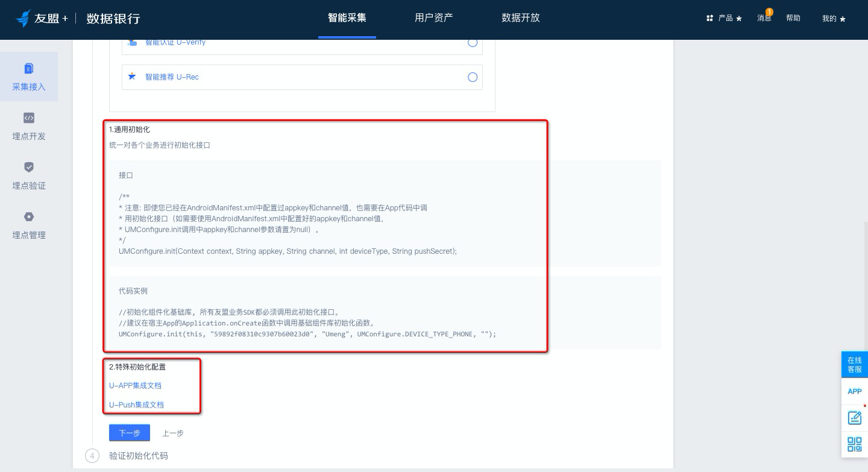Image resolution: width=868 pixels, height=472 pixels.
Task: Click the //初始化组件化基础库 comment line
Action: (231, 313)
